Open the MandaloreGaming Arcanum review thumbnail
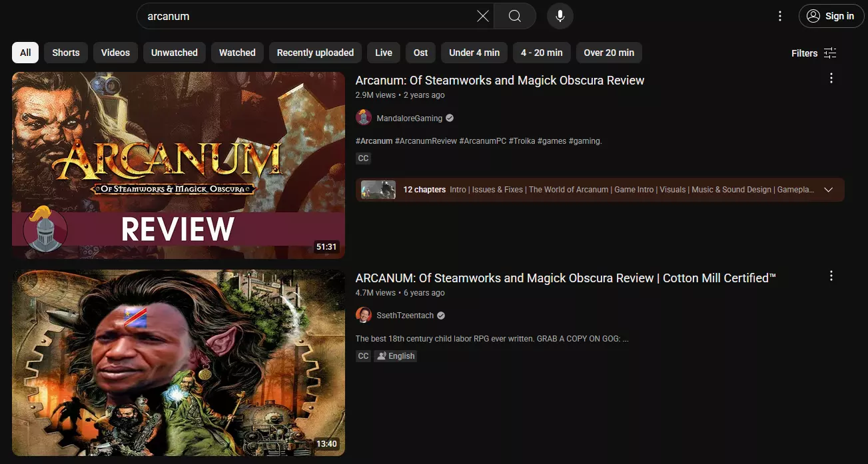Screen dimensions: 868x464 [x=179, y=165]
